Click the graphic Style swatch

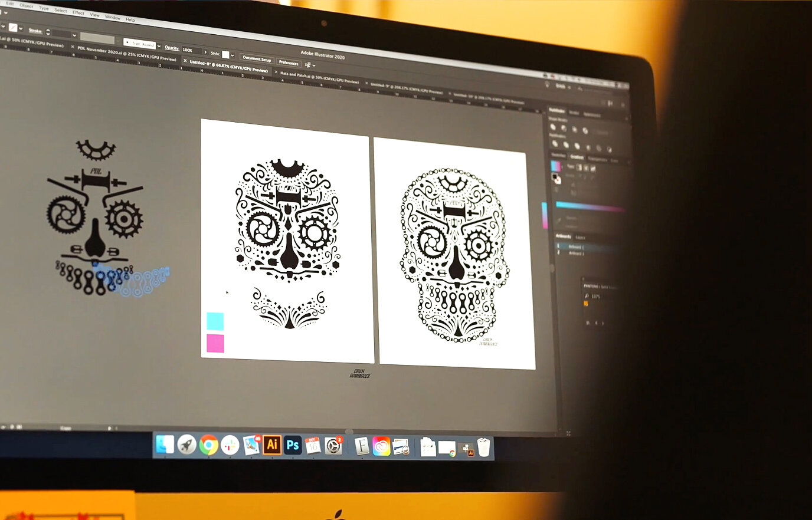tap(225, 54)
